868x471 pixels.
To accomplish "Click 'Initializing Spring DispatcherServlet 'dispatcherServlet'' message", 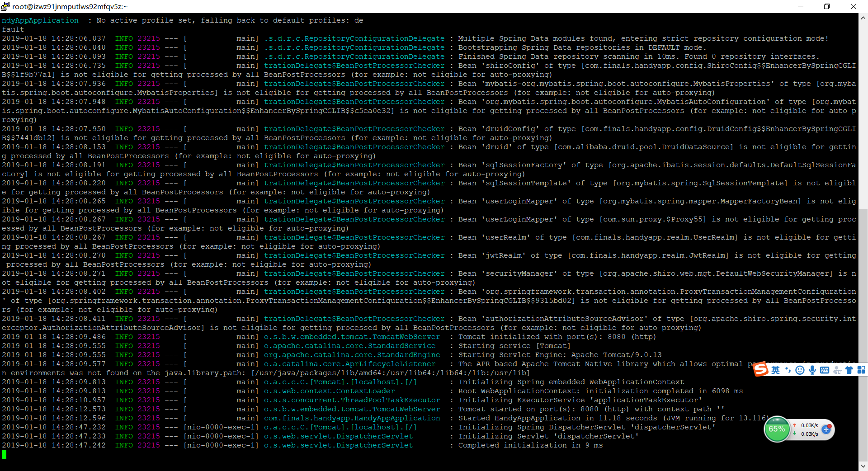I will coord(587,427).
